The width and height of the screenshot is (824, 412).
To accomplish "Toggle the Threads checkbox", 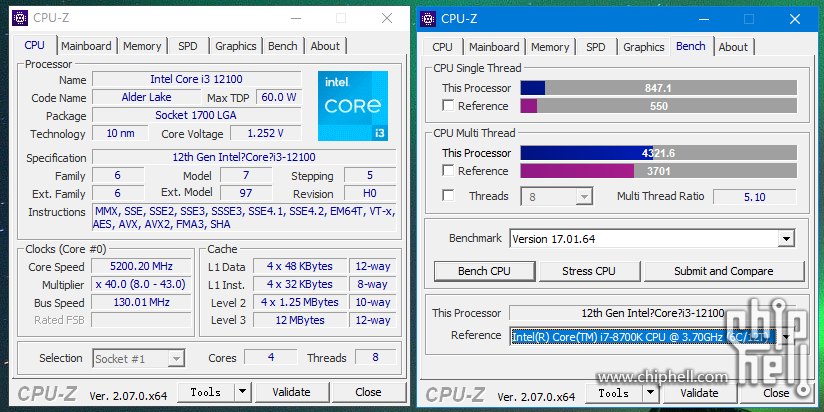I will click(x=448, y=196).
